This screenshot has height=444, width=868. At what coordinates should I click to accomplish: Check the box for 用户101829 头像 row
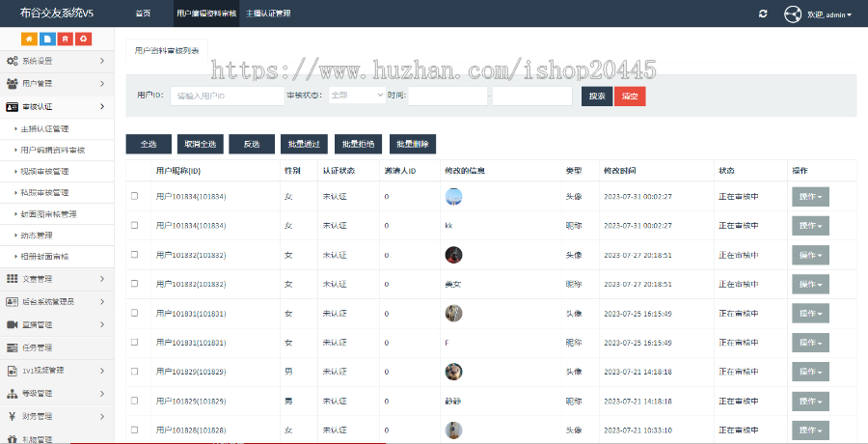134,372
